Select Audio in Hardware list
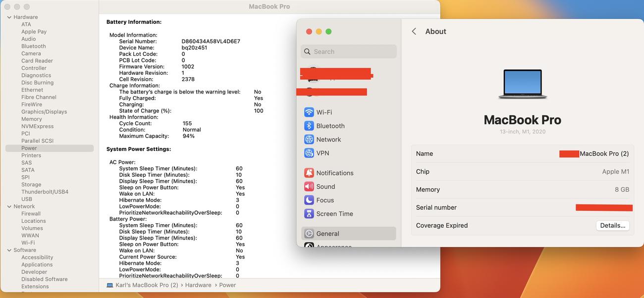The width and height of the screenshot is (644, 298). tap(28, 39)
